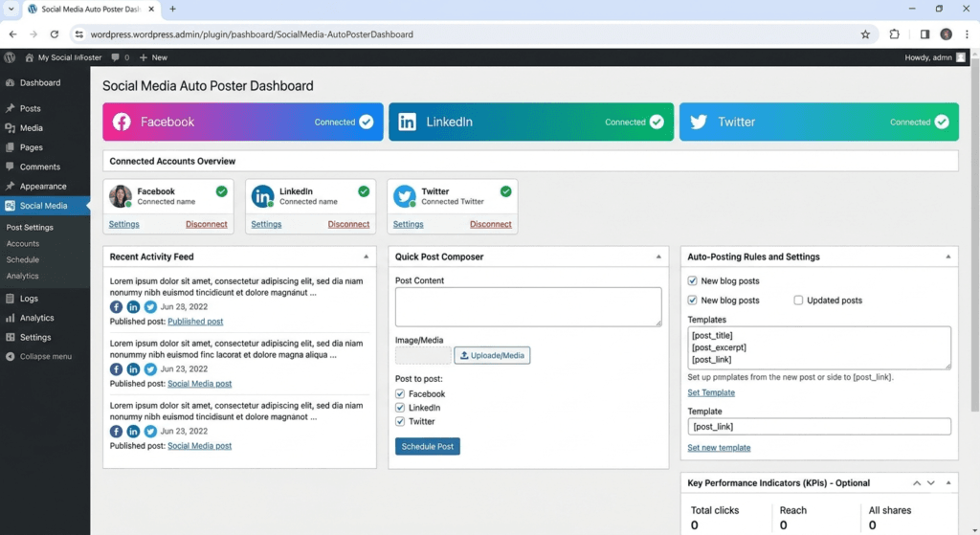
Task: Open the Schedule submenu item
Action: click(23, 259)
